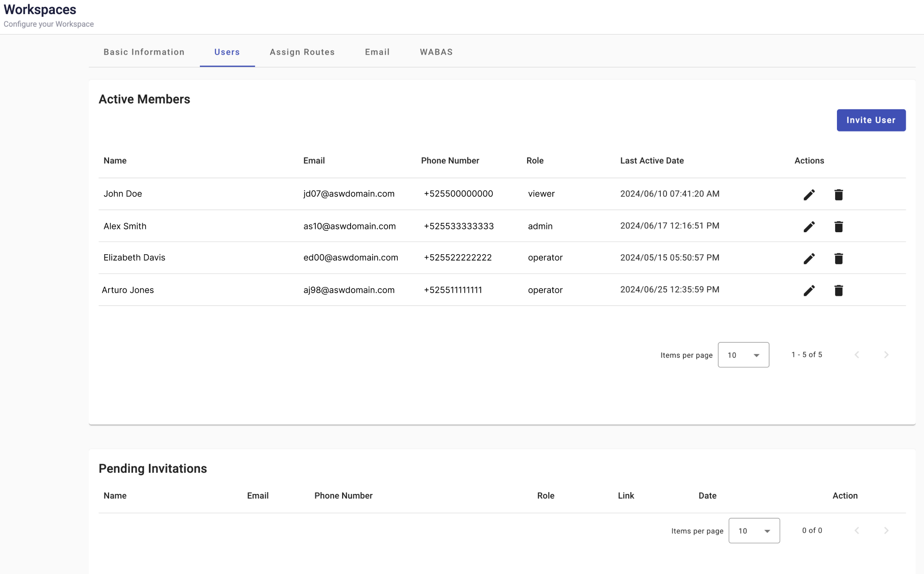Screen dimensions: 924x574
Task: Click the Email header in Pending Invitations
Action: (x=258, y=496)
